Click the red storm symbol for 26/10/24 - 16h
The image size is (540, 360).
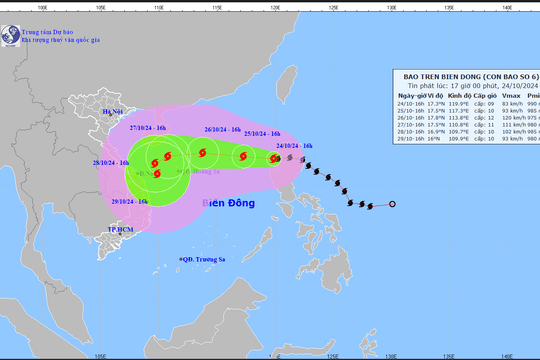(x=202, y=153)
